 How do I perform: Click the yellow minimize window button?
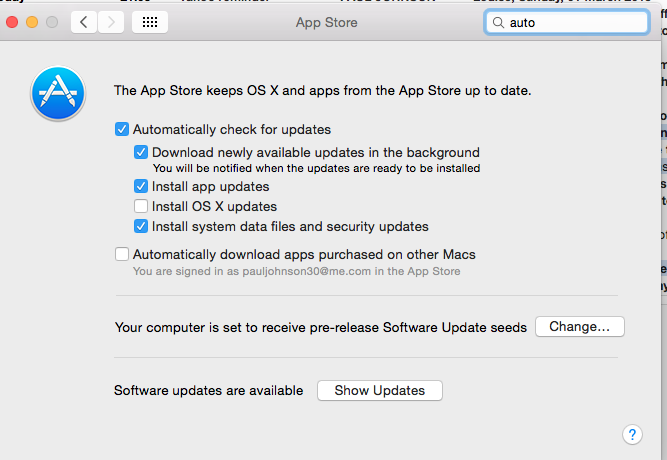point(33,21)
